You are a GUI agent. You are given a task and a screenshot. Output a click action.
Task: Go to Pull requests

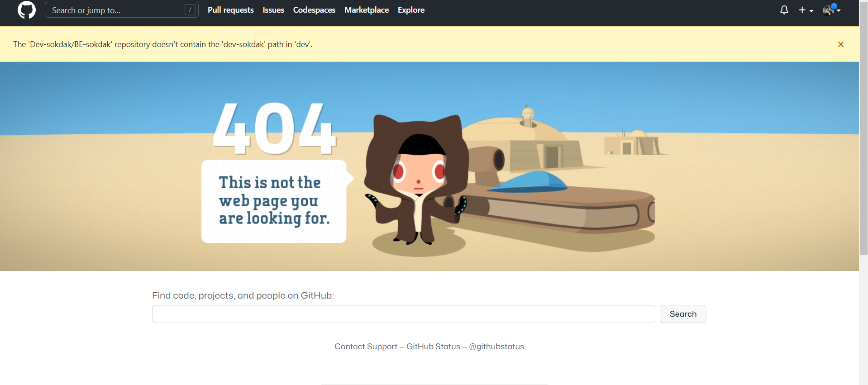click(x=230, y=10)
